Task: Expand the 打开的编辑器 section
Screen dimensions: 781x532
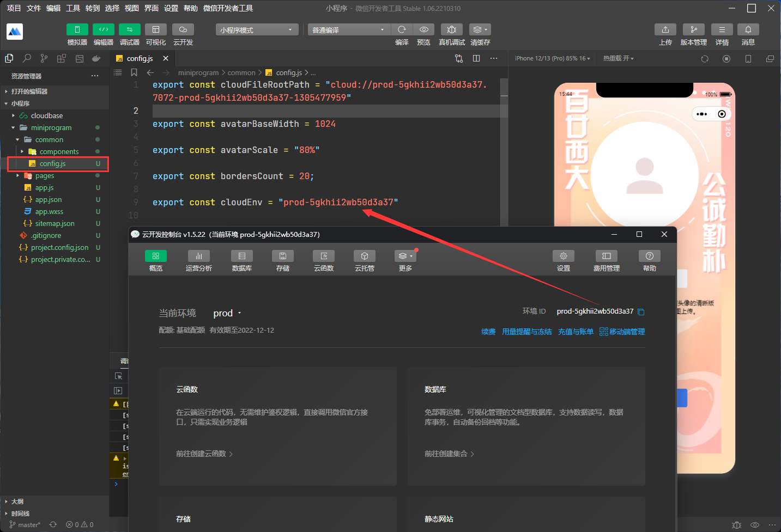Action: coord(55,91)
